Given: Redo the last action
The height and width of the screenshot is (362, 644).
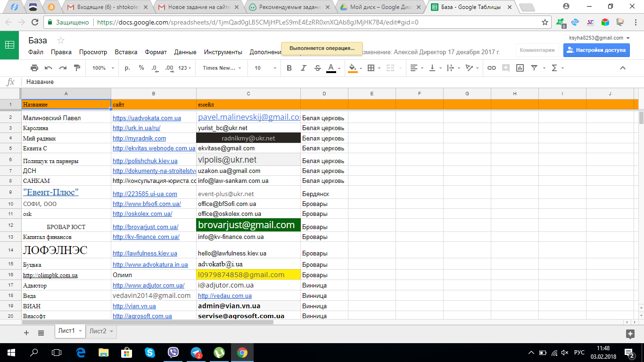Looking at the screenshot, I should [x=63, y=68].
